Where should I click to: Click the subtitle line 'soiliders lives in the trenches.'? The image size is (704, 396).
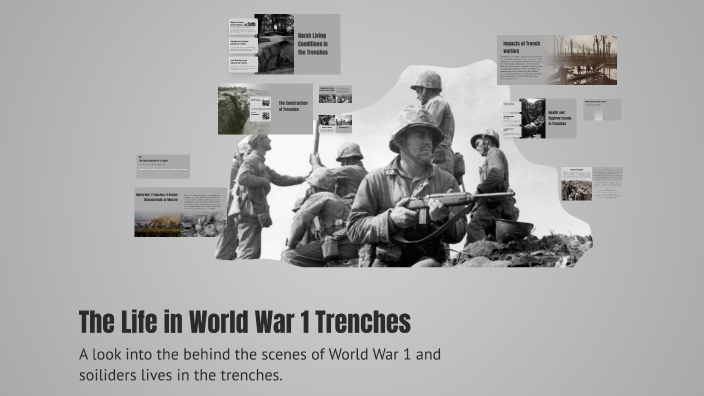coord(181,375)
